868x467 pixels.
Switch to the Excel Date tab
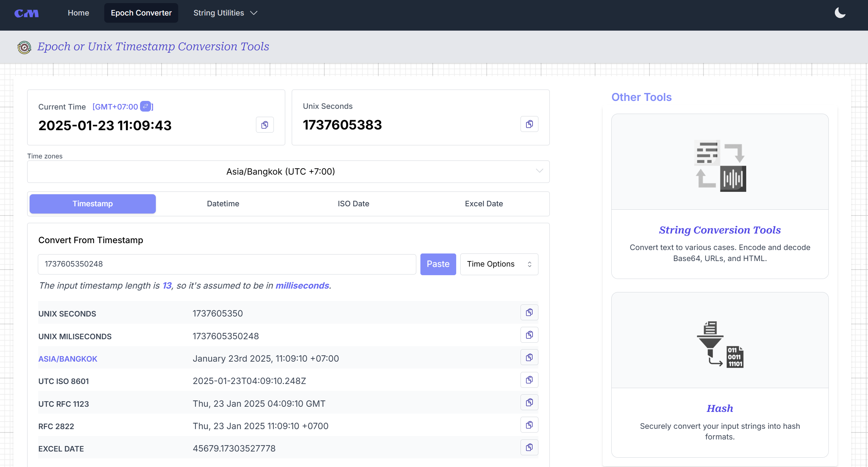[484, 204]
